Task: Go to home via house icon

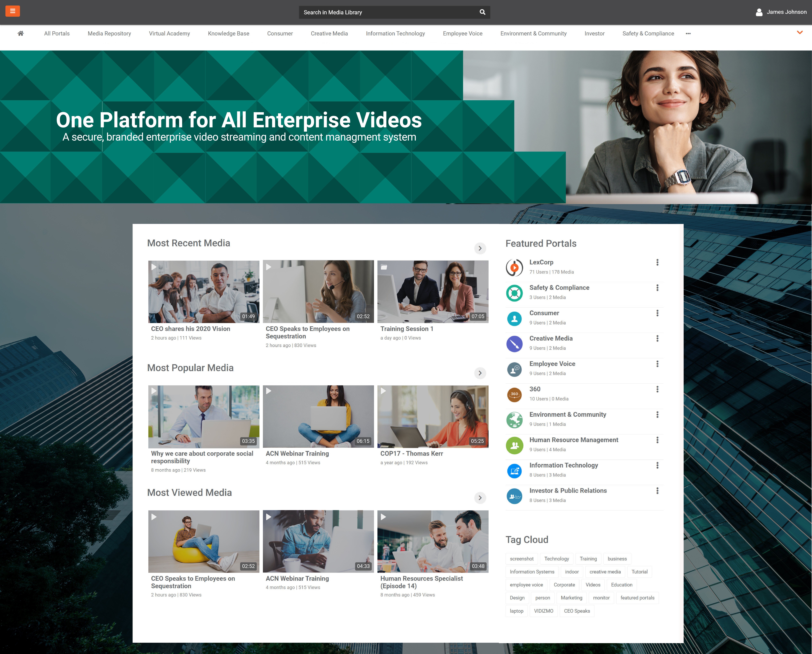Action: (x=21, y=34)
